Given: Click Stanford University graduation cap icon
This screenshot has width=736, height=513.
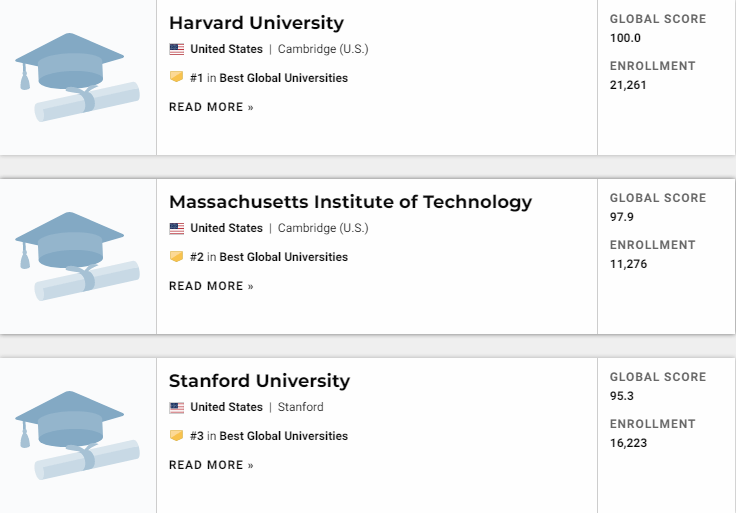Looking at the screenshot, I should tap(77, 435).
